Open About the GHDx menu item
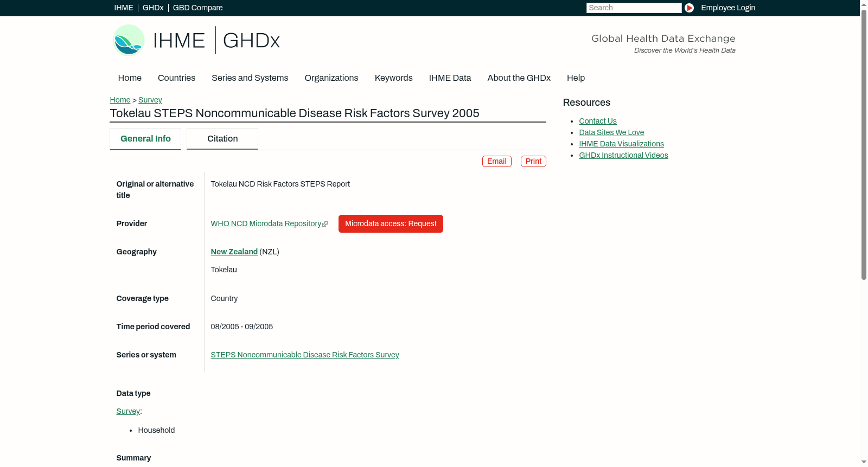868x467 pixels. (x=519, y=78)
